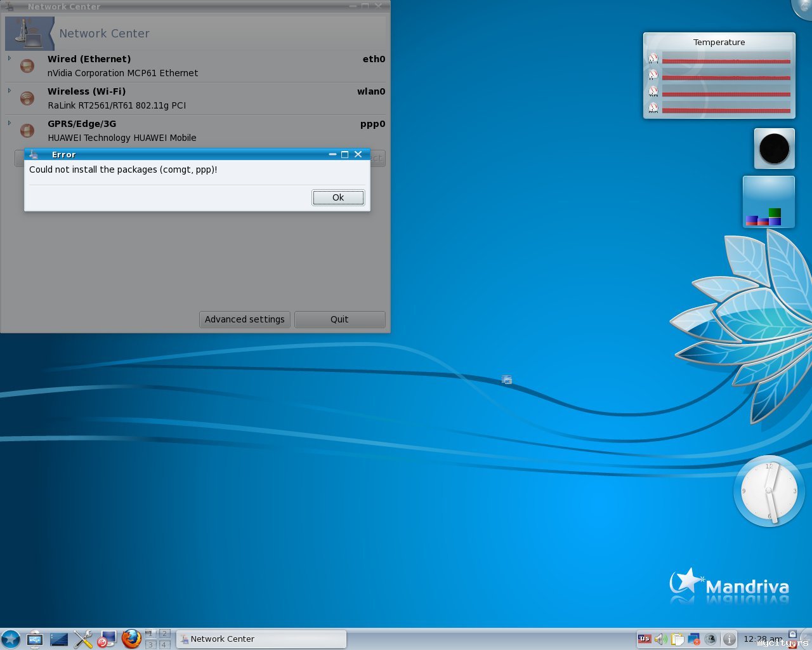Click the fourth temperature sensor gauge icon
812x650 pixels.
coord(653,108)
